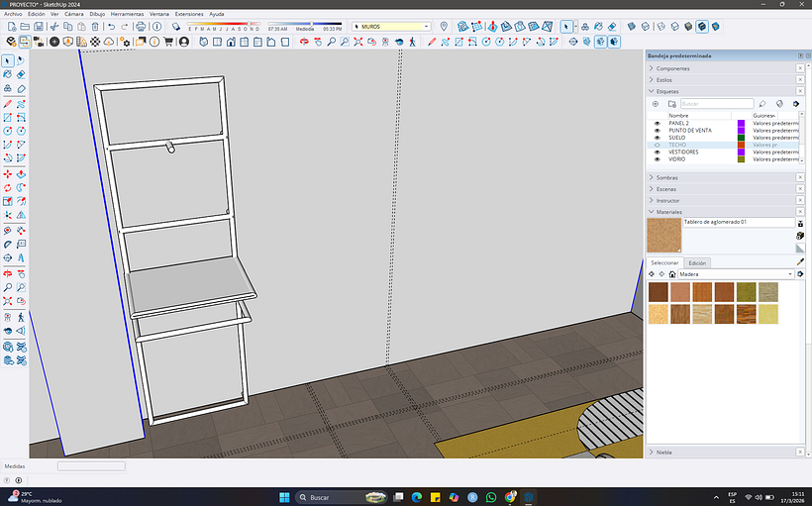This screenshot has width=812, height=506.
Task: Select the Offset tool
Action: coord(21,201)
